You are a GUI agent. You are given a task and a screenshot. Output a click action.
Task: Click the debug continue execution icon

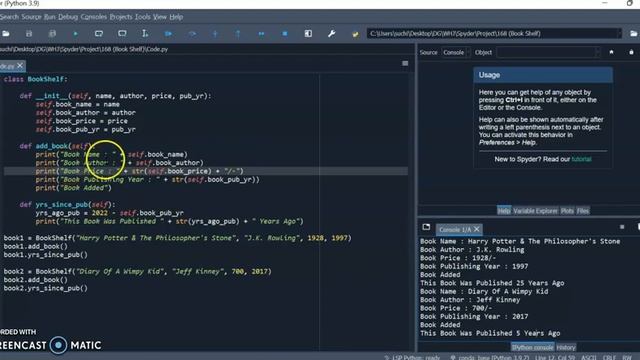(261, 33)
